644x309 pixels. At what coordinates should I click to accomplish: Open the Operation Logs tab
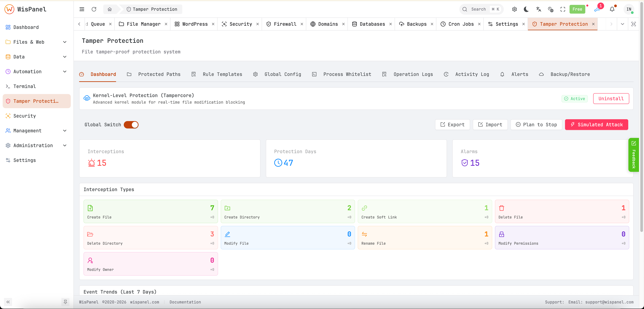tap(408, 74)
